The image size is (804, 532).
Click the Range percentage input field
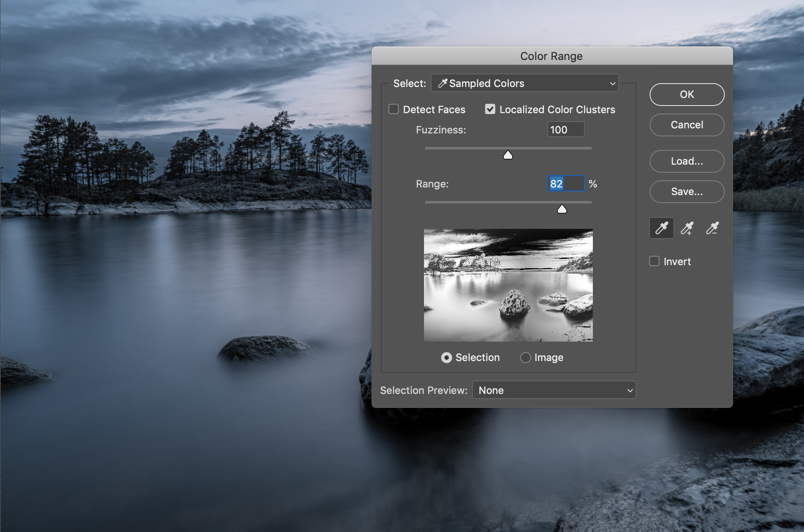coord(565,184)
